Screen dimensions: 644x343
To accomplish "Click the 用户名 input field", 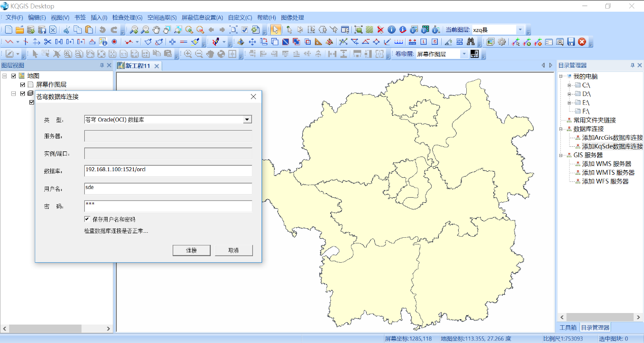I will point(168,189).
